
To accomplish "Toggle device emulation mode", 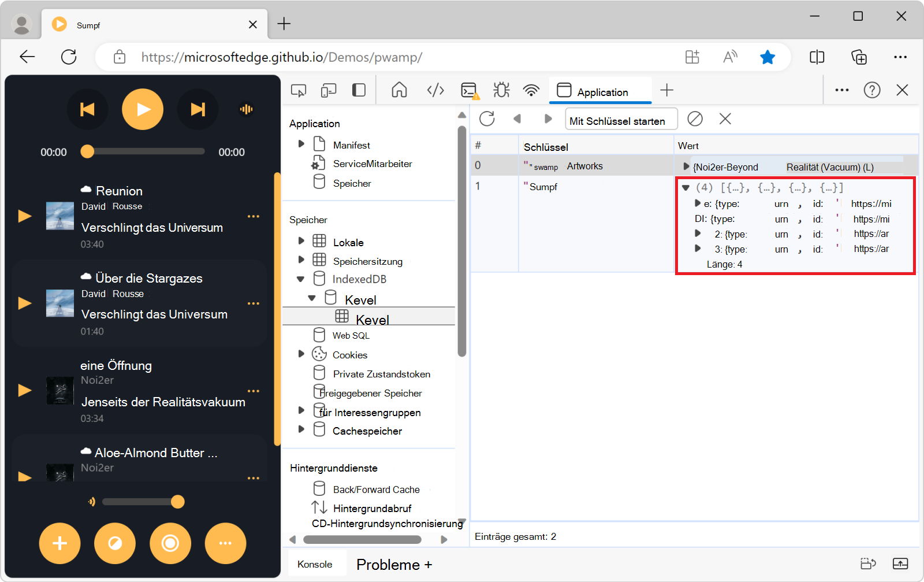I will (329, 90).
